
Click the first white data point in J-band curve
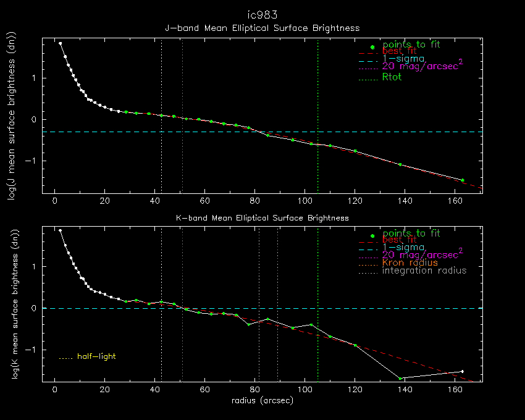click(60, 43)
